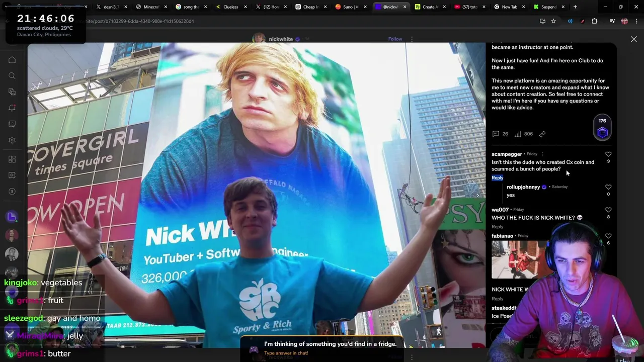Open the settings gear in left sidebar
The height and width of the screenshot is (362, 644).
tap(12, 140)
